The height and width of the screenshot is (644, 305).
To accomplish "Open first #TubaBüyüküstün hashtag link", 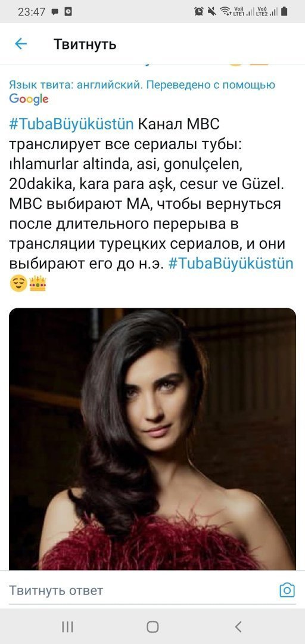I will pyautogui.click(x=71, y=123).
